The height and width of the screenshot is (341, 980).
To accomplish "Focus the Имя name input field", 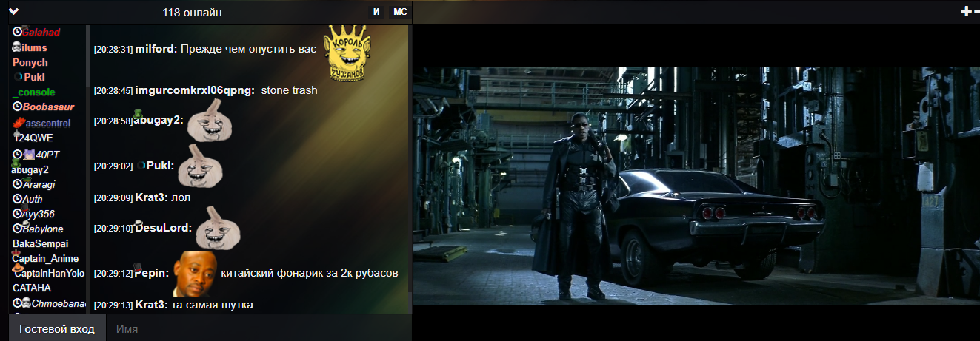I will [259, 328].
